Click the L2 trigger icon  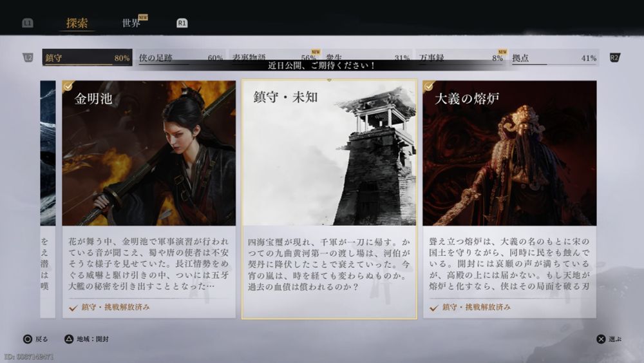pyautogui.click(x=28, y=57)
